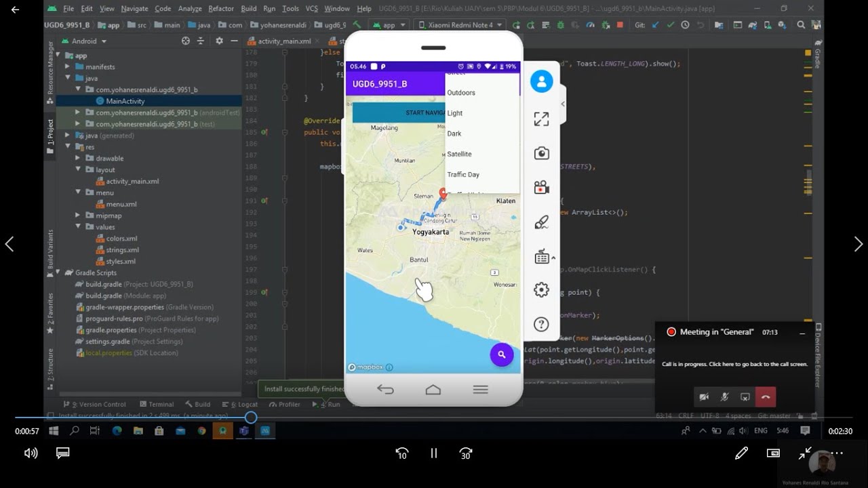Tap the phone back navigation button

(x=385, y=389)
